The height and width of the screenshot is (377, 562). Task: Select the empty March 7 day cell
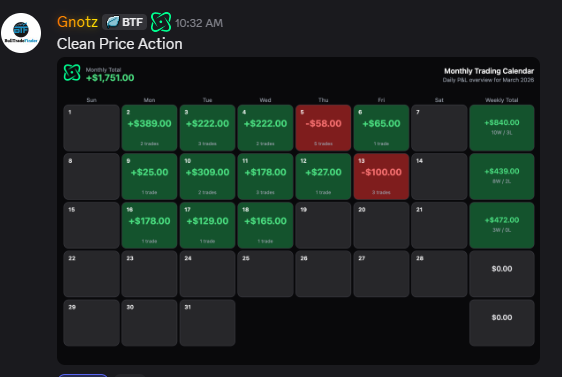(x=439, y=128)
